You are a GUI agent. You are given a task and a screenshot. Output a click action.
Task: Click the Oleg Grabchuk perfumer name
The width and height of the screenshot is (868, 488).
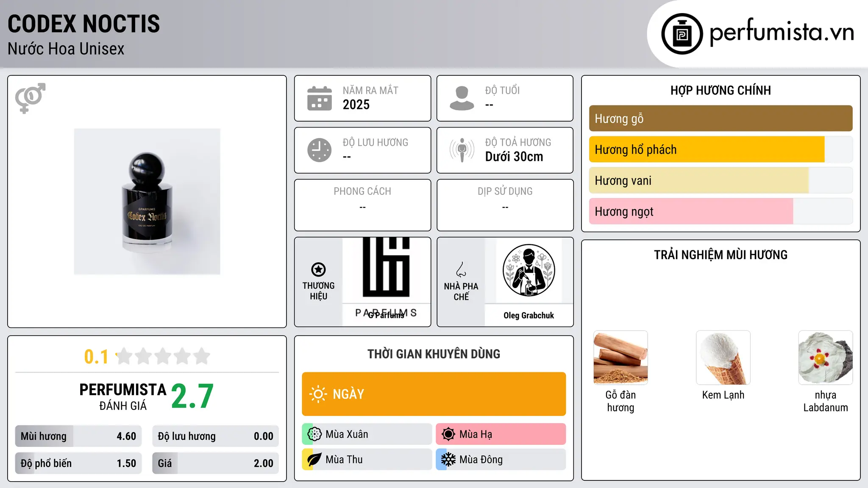pyautogui.click(x=529, y=316)
